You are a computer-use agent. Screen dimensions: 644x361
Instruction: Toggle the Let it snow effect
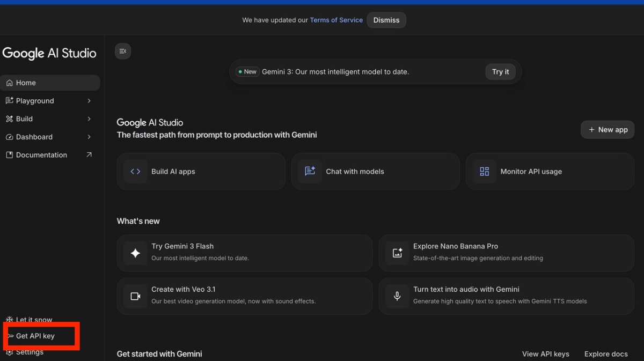(34, 320)
